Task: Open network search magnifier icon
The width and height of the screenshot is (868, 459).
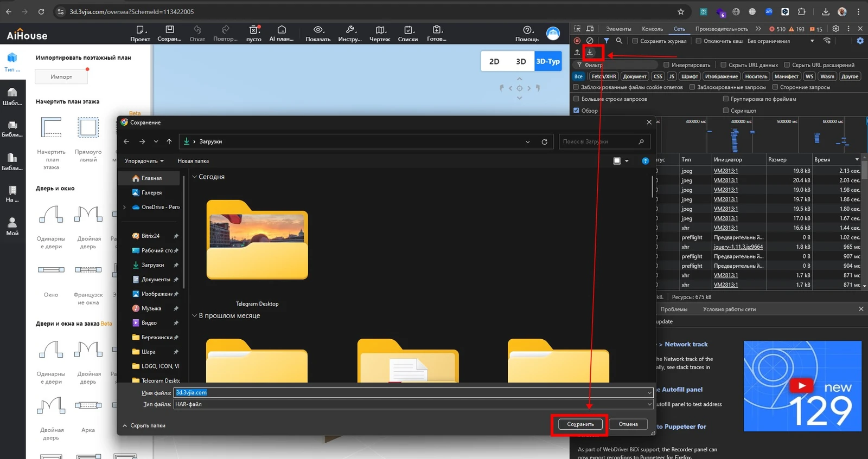Action: (619, 41)
